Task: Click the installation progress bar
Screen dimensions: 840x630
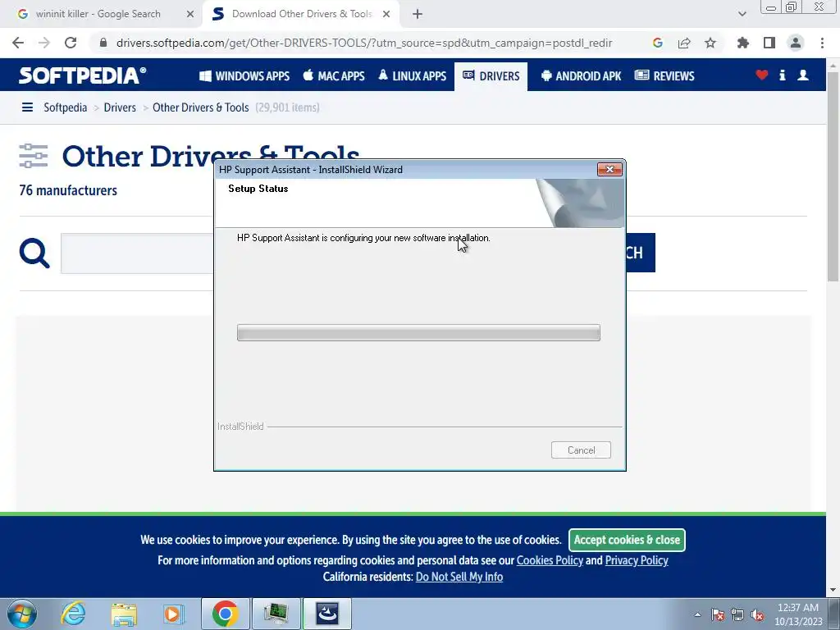Action: pyautogui.click(x=418, y=333)
